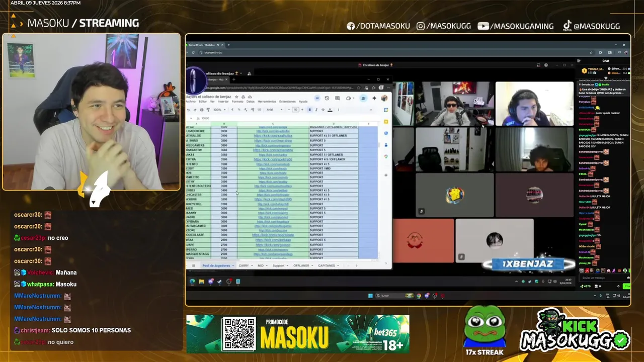Toggle strikethrough formatting in Sheets

(323, 110)
